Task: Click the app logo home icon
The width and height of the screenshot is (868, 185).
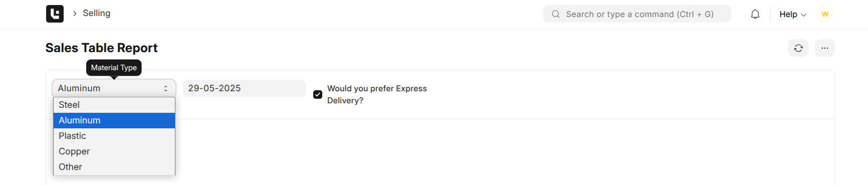Action: point(55,14)
